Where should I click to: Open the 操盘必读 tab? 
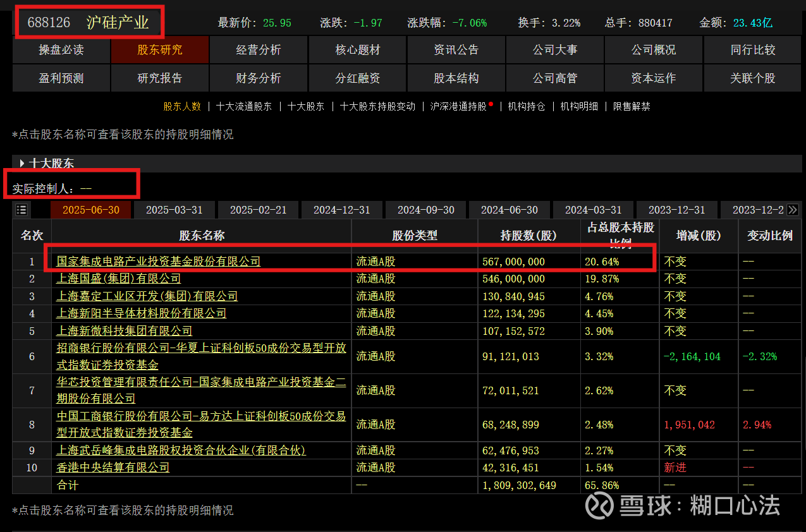pyautogui.click(x=61, y=50)
